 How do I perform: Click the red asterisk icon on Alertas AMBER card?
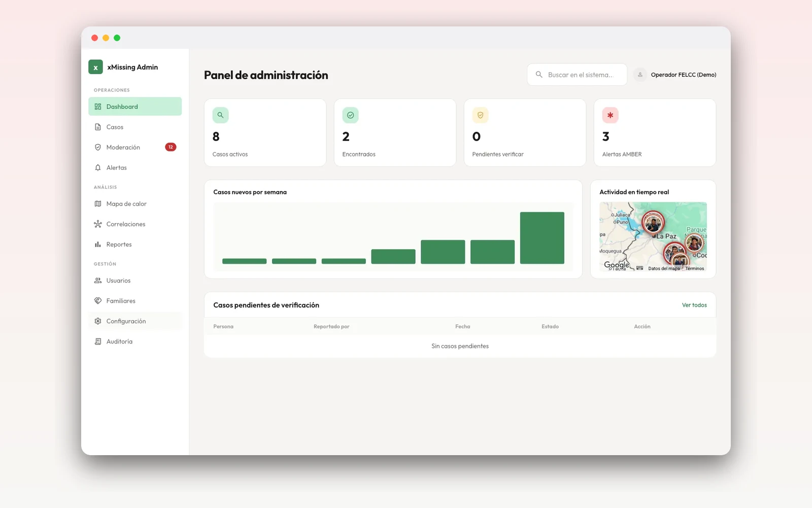[610, 115]
